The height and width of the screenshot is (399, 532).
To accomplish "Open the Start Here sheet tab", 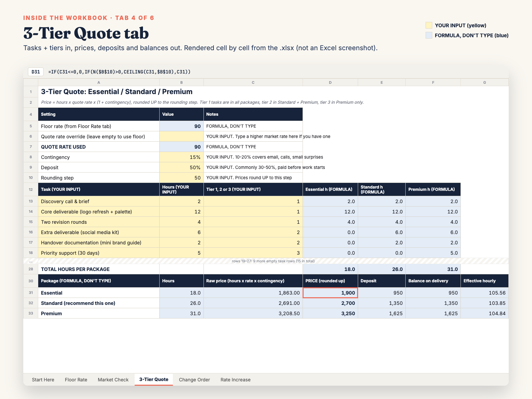I will point(43,379).
